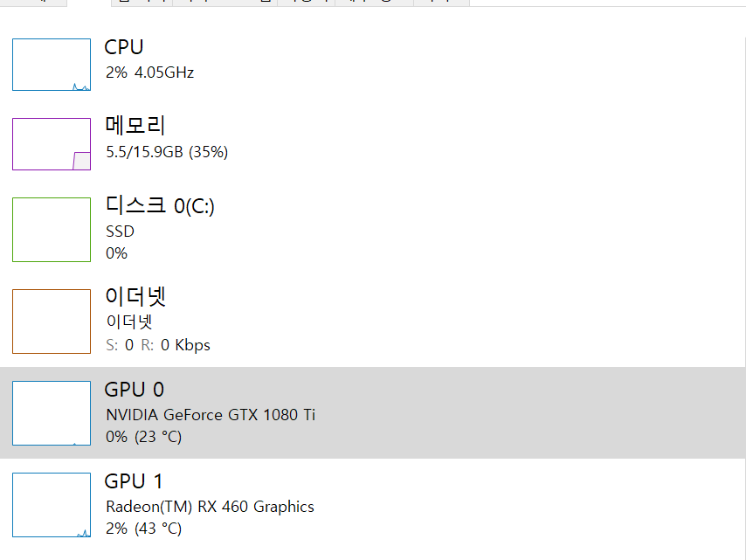The image size is (746, 560).
Task: Open the 이더넷 network heading
Action: coord(135,296)
